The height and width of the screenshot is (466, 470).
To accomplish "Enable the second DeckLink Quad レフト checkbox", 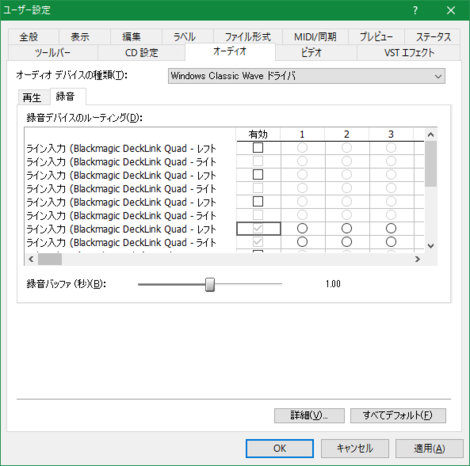I will [258, 175].
